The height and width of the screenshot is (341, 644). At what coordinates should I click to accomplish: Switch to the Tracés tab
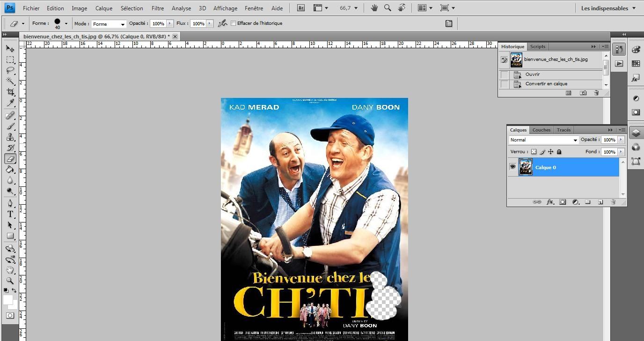pos(563,130)
